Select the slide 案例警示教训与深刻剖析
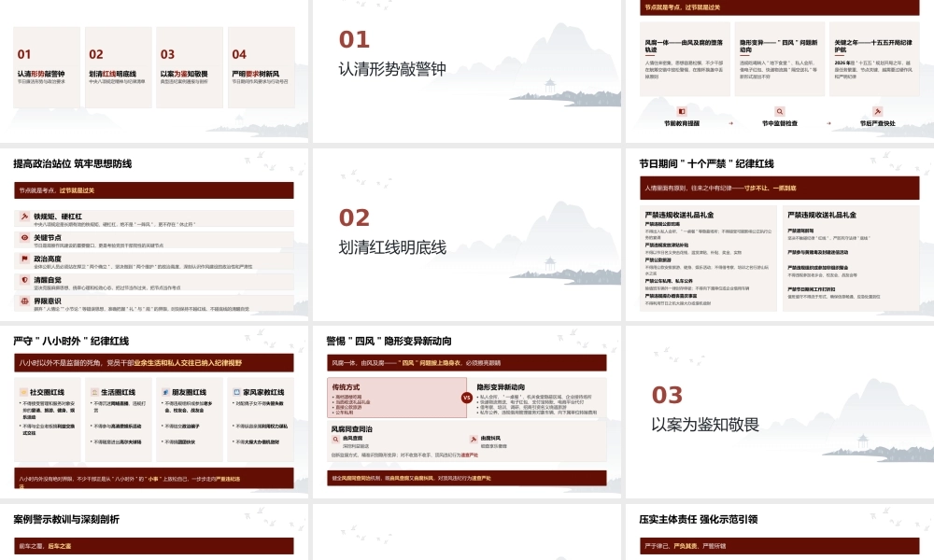The height and width of the screenshot is (560, 934). [154, 532]
